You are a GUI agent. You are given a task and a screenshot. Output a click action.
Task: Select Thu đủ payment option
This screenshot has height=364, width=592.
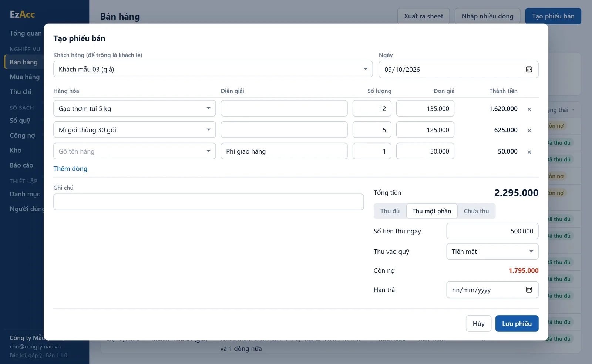pyautogui.click(x=390, y=211)
